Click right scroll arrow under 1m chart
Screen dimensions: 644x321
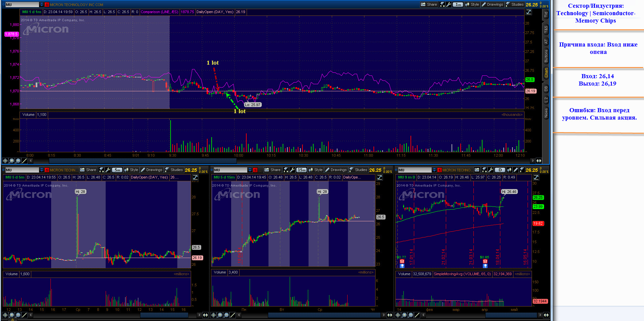[532, 161]
